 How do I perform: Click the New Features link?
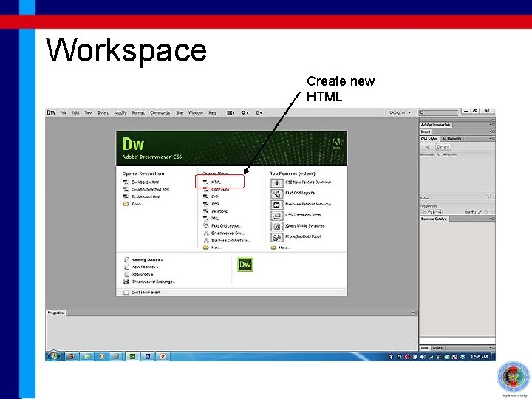click(146, 267)
